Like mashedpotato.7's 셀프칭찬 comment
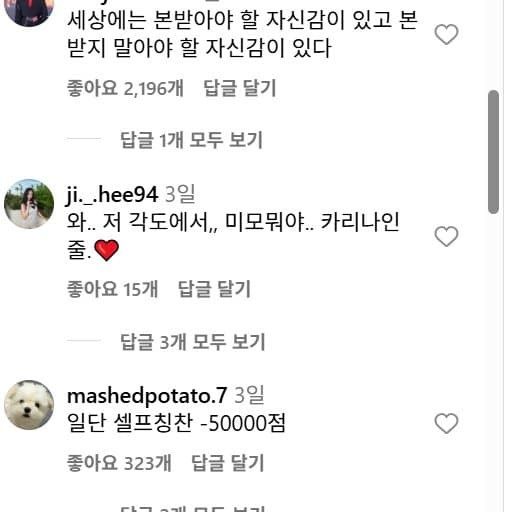 click(446, 423)
